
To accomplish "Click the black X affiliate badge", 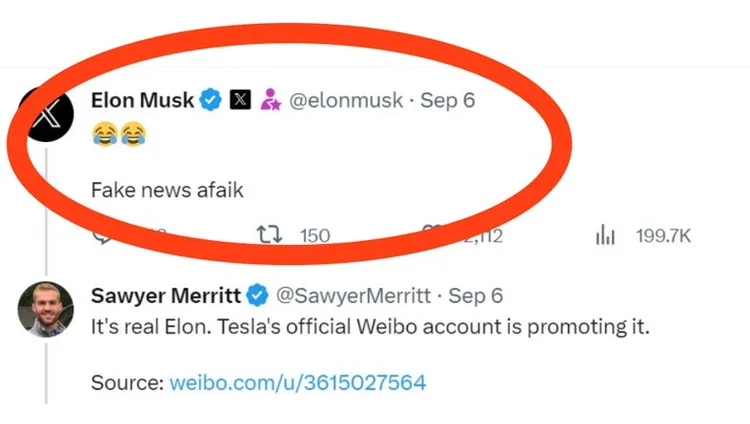I will click(x=240, y=100).
